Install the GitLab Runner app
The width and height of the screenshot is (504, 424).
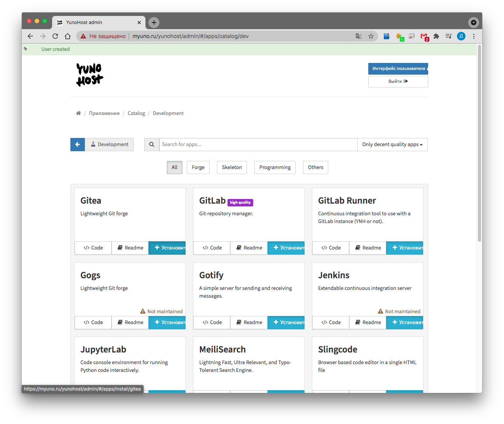405,248
